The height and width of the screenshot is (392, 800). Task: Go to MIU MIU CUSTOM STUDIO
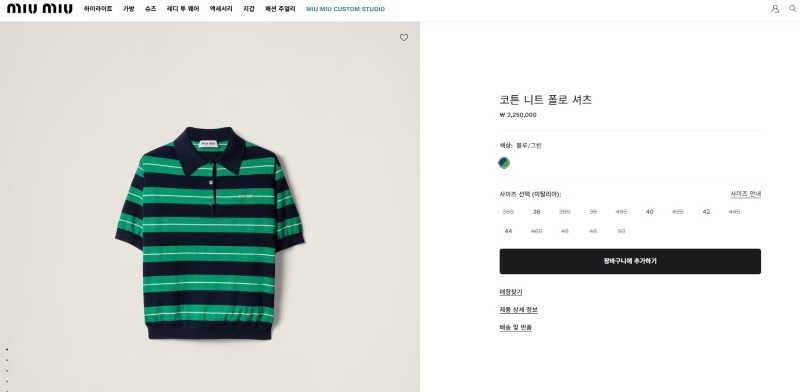345,9
